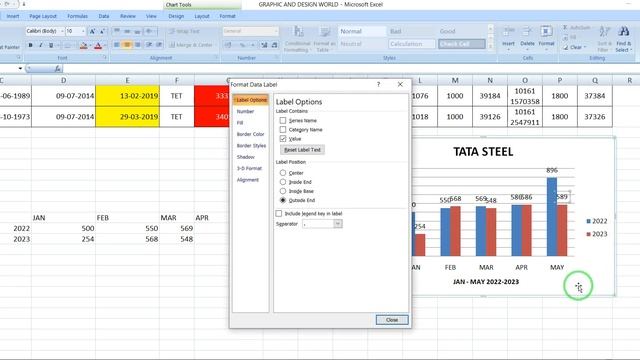Apply the Check Cell style swatch

coord(462,44)
